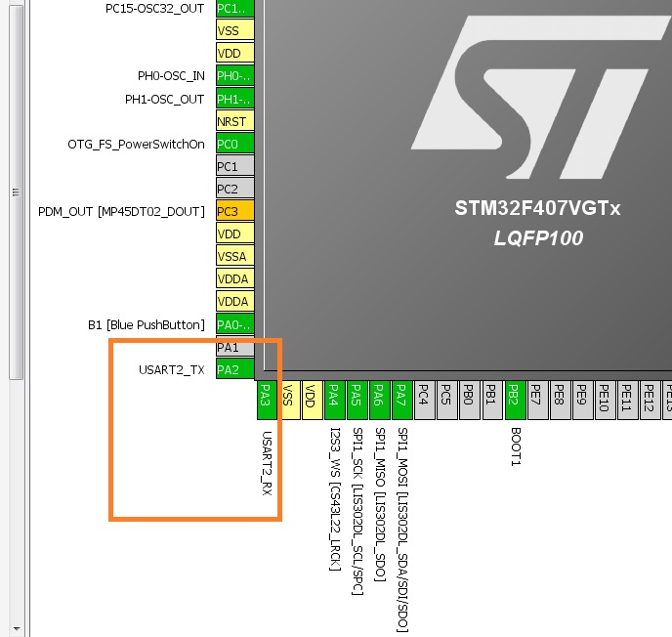Click the BOOT1 label under PB2
This screenshot has height=637, width=672.
tap(516, 446)
